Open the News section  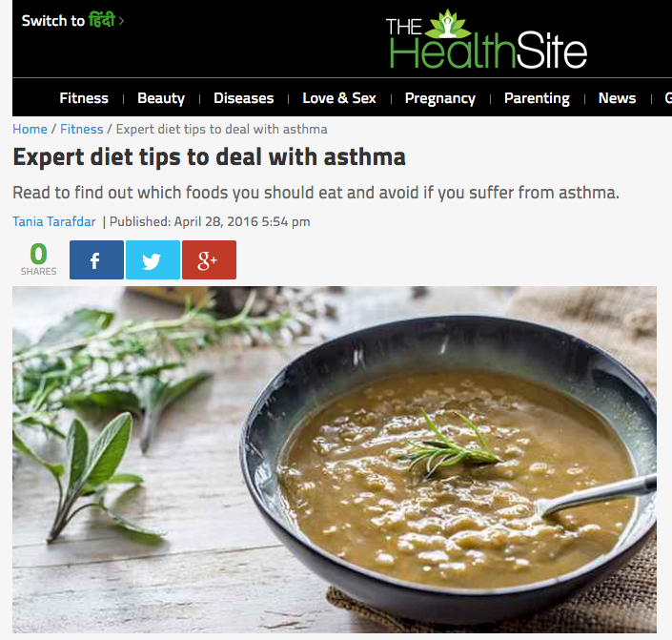click(617, 98)
